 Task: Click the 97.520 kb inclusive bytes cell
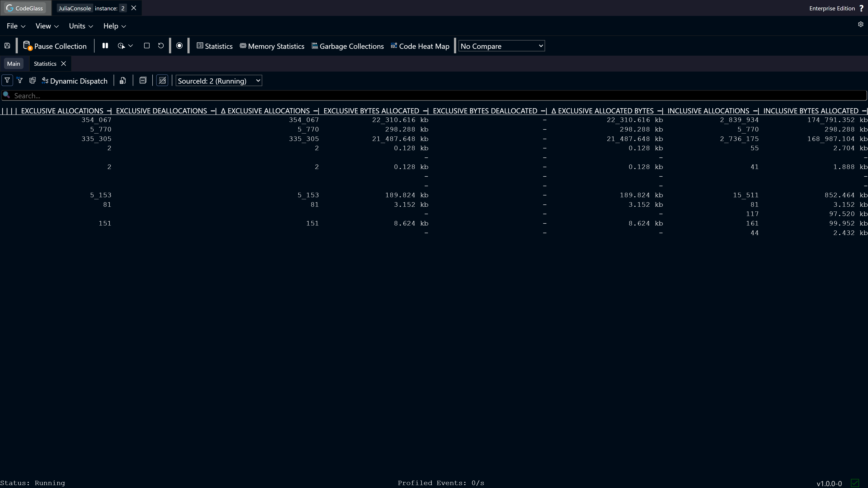848,214
